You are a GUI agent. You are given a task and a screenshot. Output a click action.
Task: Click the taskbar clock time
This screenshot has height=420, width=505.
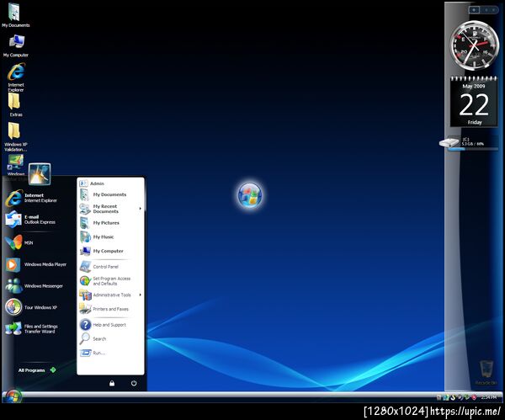pos(488,397)
